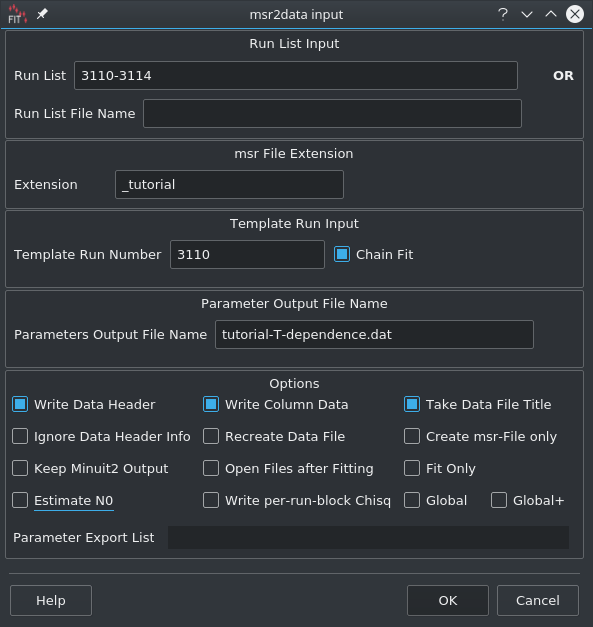593x627 pixels.
Task: Click the 'Run List Input' heading
Action: click(294, 44)
